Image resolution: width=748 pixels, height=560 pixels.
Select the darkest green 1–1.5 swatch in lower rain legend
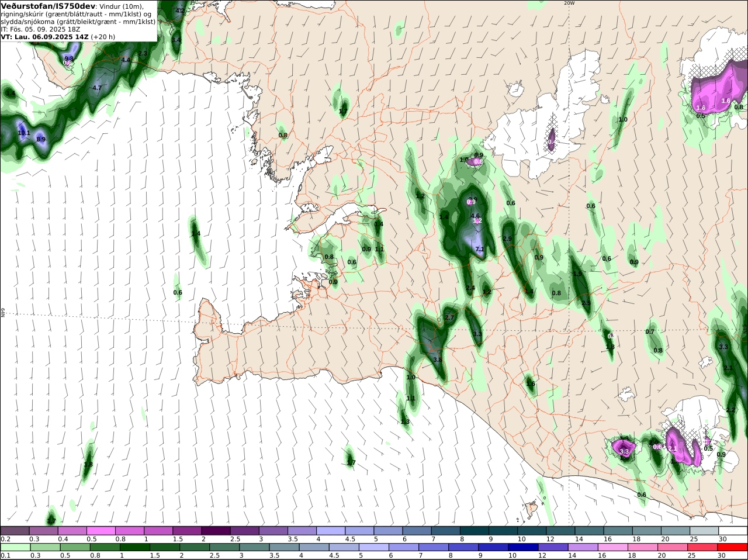click(134, 547)
